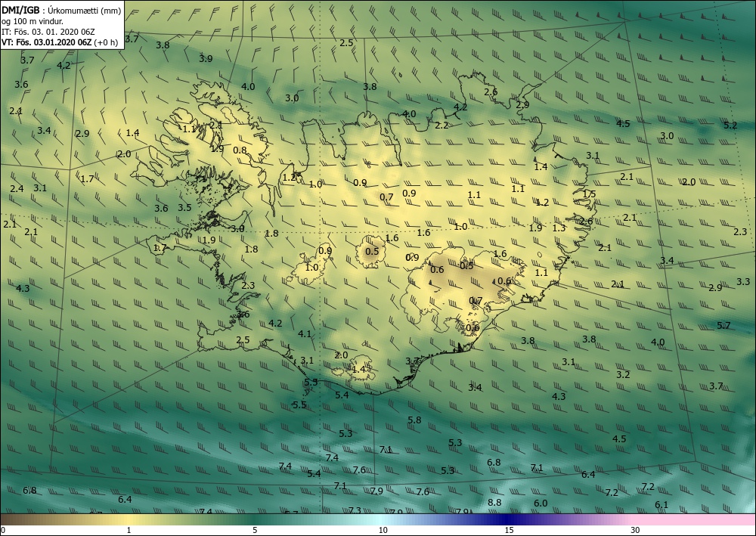The height and width of the screenshot is (536, 756).
Task: Click the 2.2 value on the map
Action: (x=442, y=125)
